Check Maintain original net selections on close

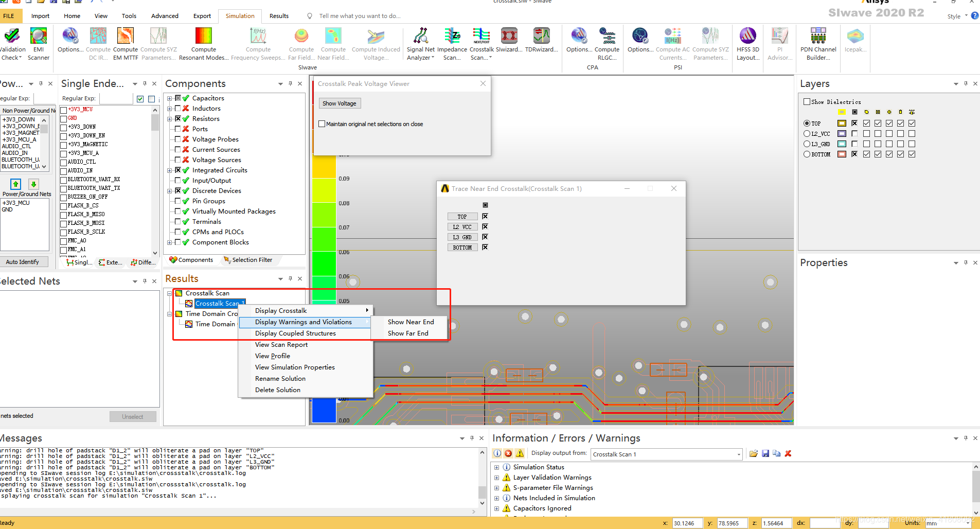click(x=322, y=124)
